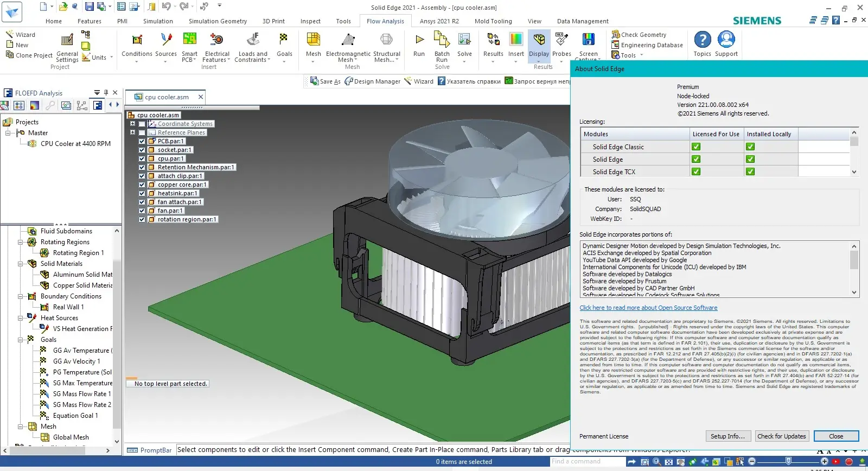Open the Flow Analysis Wizard

(21, 35)
